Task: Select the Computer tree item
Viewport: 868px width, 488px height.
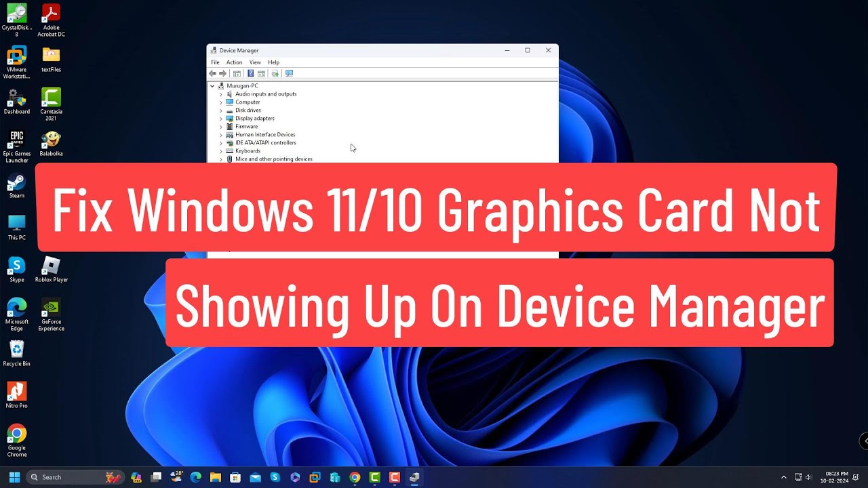Action: 248,102
